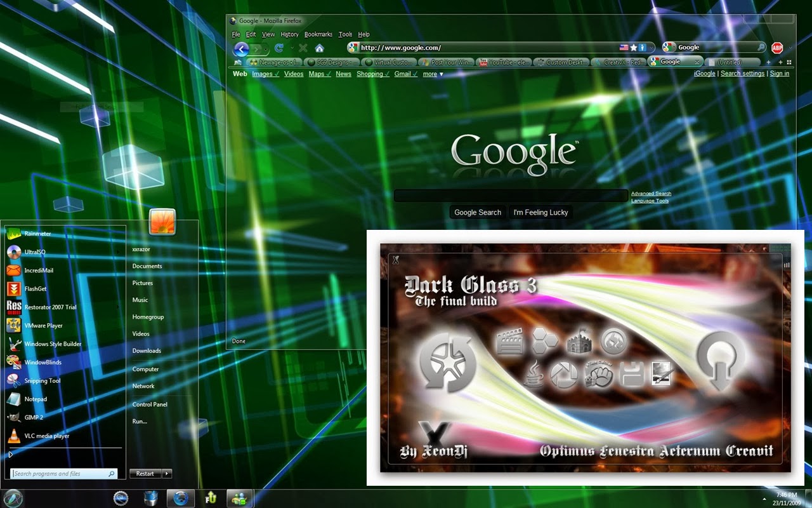Click the Google Search button
812x508 pixels.
(x=478, y=212)
